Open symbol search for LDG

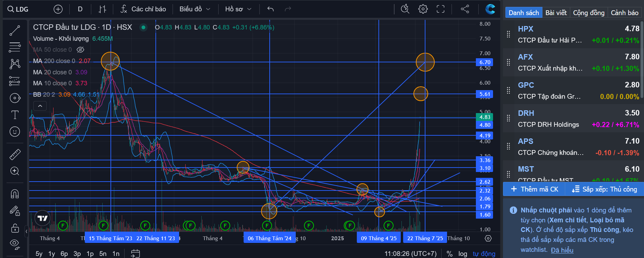[19, 9]
